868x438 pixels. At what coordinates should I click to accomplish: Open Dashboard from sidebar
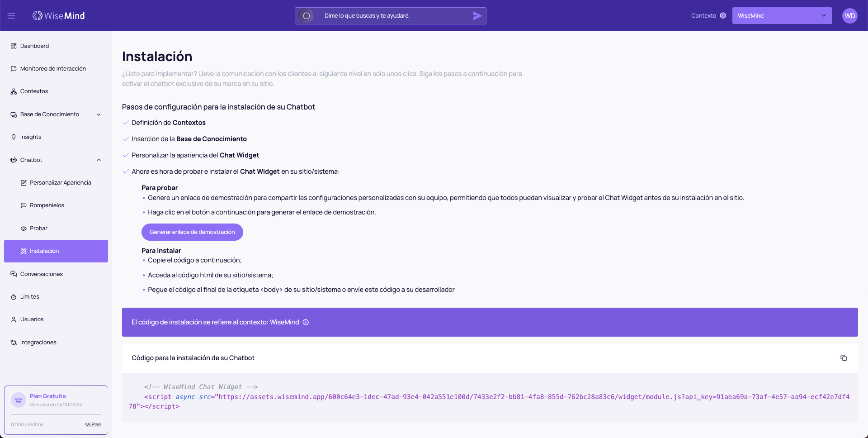click(x=34, y=46)
